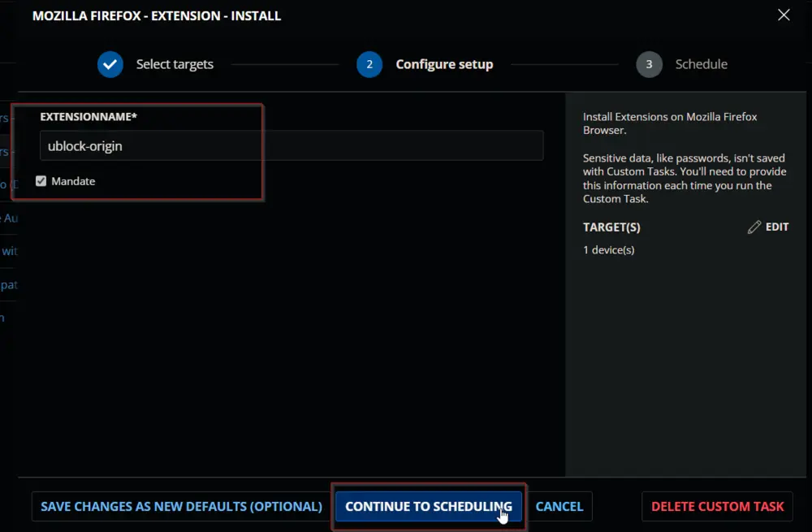Close the Extension Install dialog
Viewport: 812px width, 532px height.
pos(784,15)
